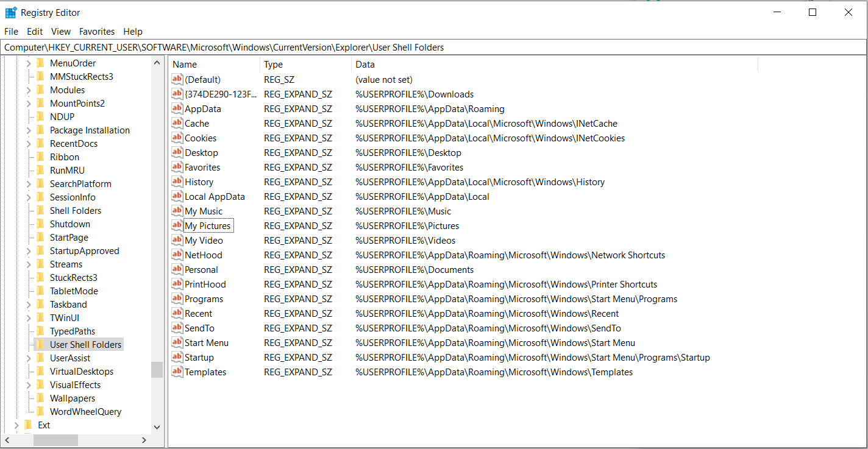This screenshot has height=449, width=868.
Task: Select the StuckRects3 key in the tree
Action: click(x=73, y=277)
